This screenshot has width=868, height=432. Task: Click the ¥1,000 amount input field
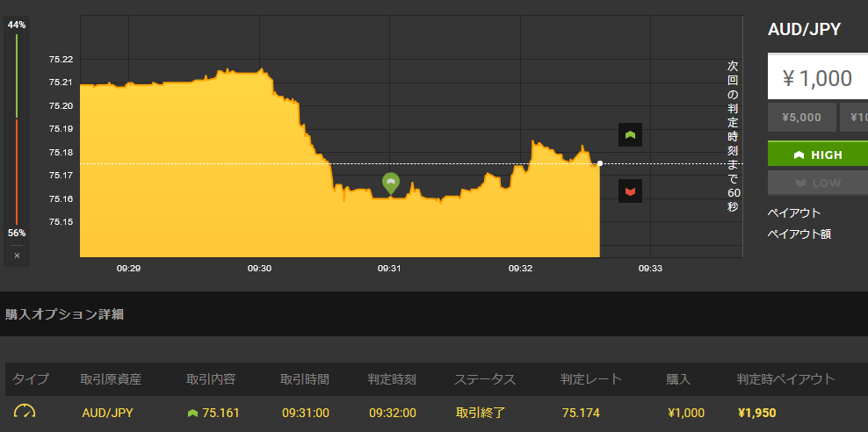pos(818,76)
